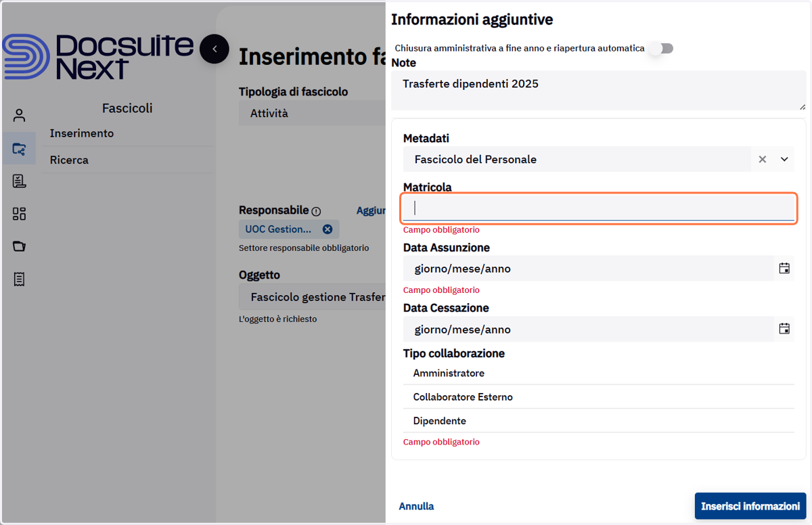812x525 pixels.
Task: Open the receipt list sidebar icon
Action: (x=19, y=279)
